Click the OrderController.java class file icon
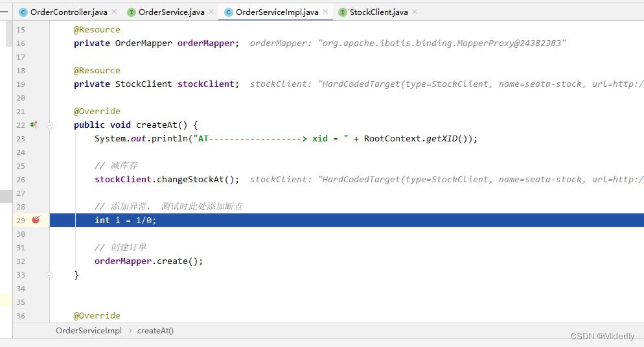644x347 pixels. 23,12
